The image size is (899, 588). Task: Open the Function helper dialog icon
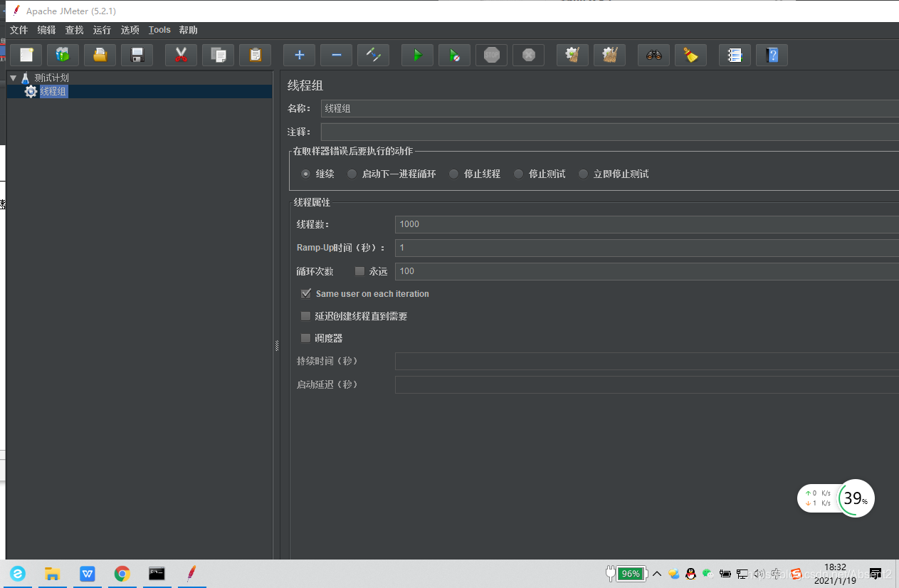pos(735,55)
